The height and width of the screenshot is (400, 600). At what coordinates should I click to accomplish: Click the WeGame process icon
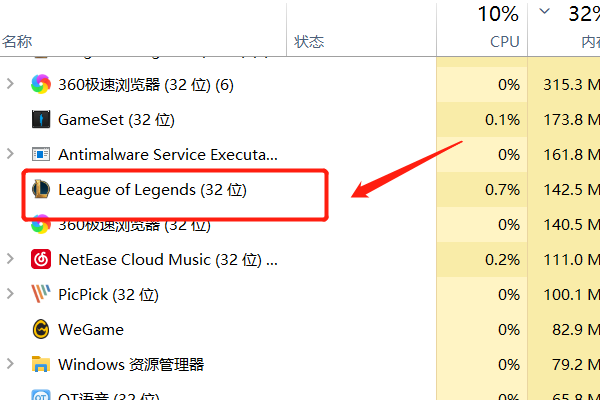click(x=41, y=329)
